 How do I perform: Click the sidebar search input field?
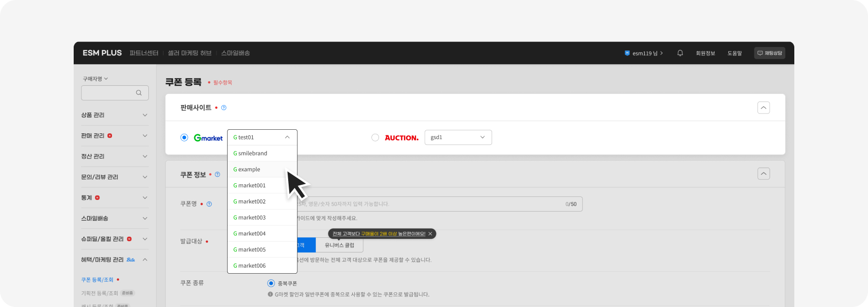click(x=115, y=93)
